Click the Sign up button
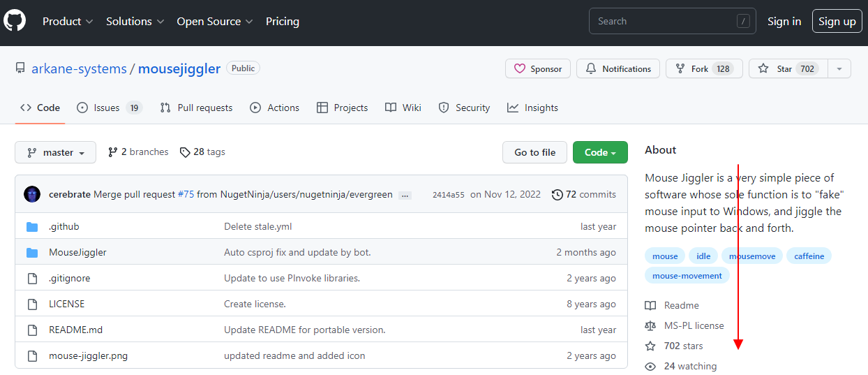This screenshot has height=375, width=868. (x=837, y=21)
